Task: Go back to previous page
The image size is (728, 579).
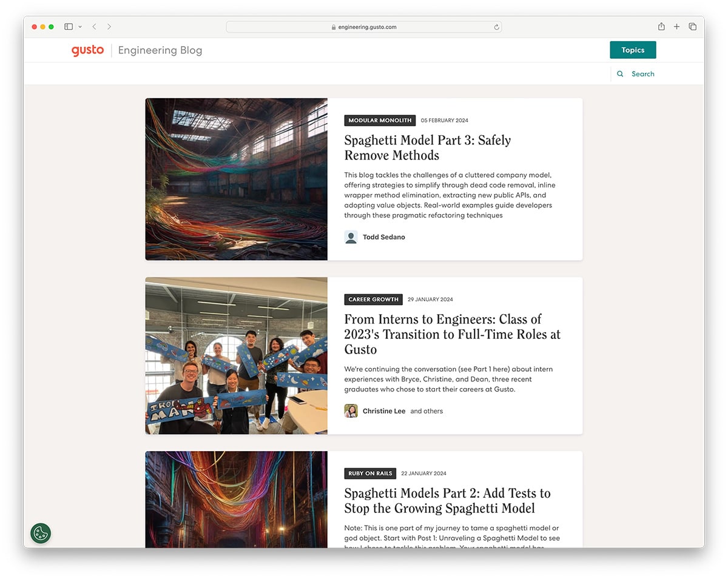Action: pos(95,27)
